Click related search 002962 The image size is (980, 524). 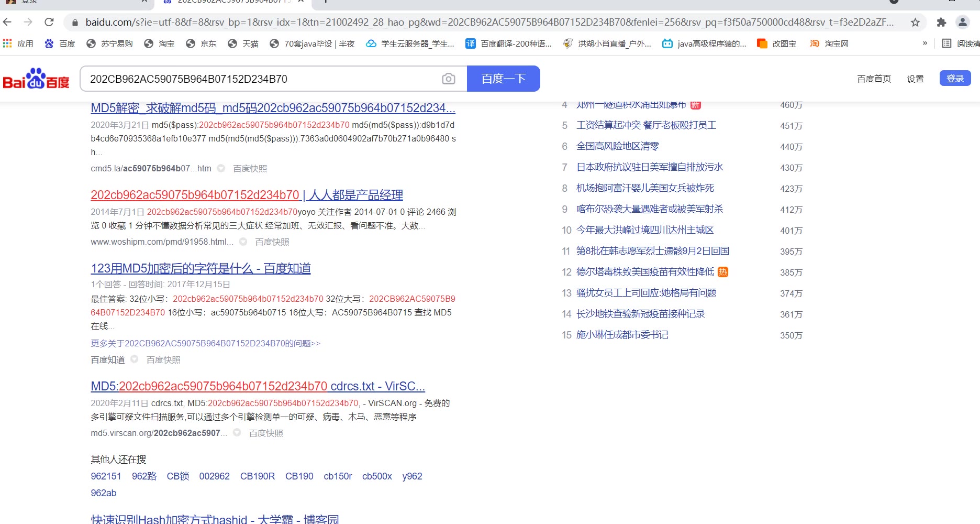(x=214, y=476)
